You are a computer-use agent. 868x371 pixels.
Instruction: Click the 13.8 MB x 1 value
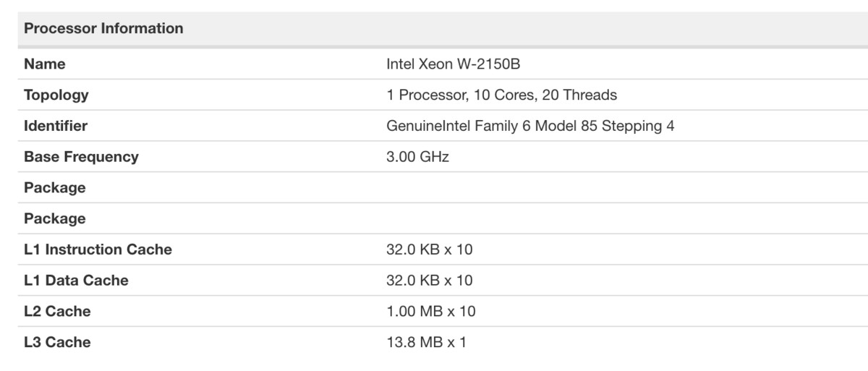click(427, 342)
